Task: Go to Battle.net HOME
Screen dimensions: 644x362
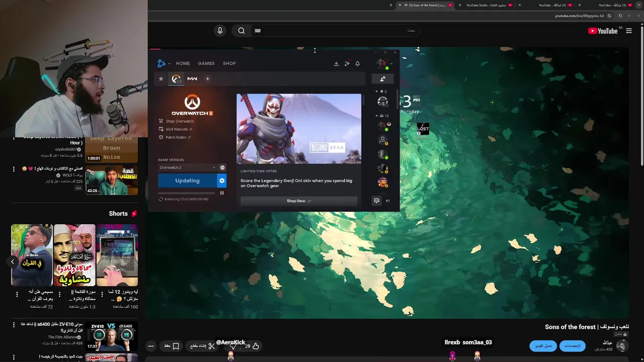Action: (183, 63)
